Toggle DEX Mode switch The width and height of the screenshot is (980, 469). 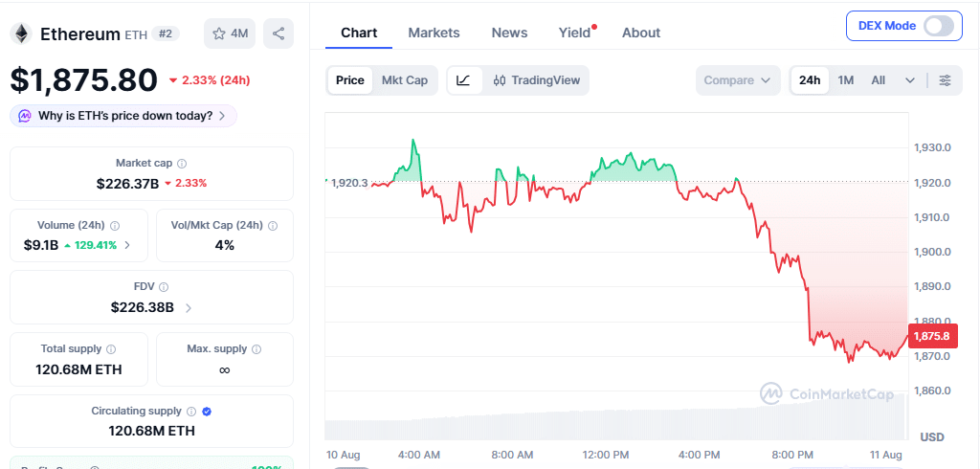938,26
